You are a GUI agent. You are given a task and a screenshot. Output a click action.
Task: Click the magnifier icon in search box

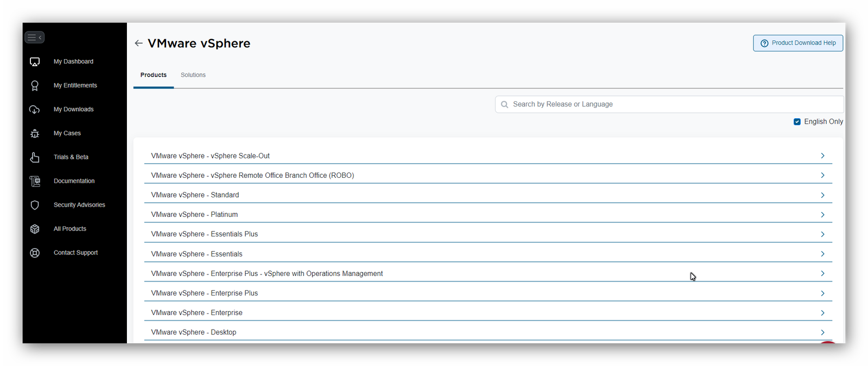click(505, 105)
